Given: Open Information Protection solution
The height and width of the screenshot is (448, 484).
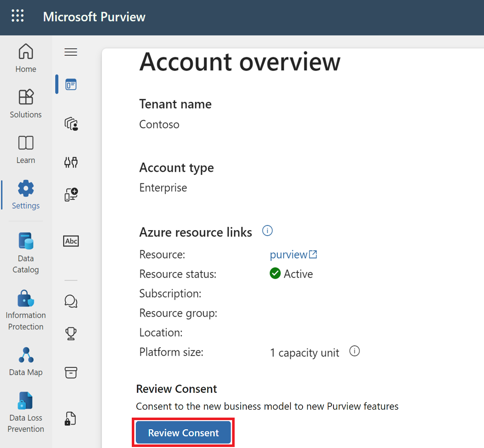Looking at the screenshot, I should (26, 309).
